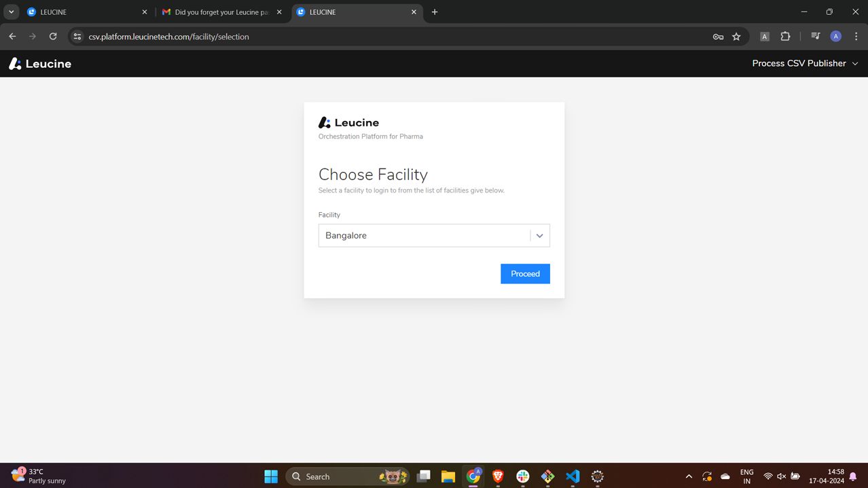This screenshot has height=488, width=868.
Task: Open the weather widget showing 33°C
Action: [39, 476]
